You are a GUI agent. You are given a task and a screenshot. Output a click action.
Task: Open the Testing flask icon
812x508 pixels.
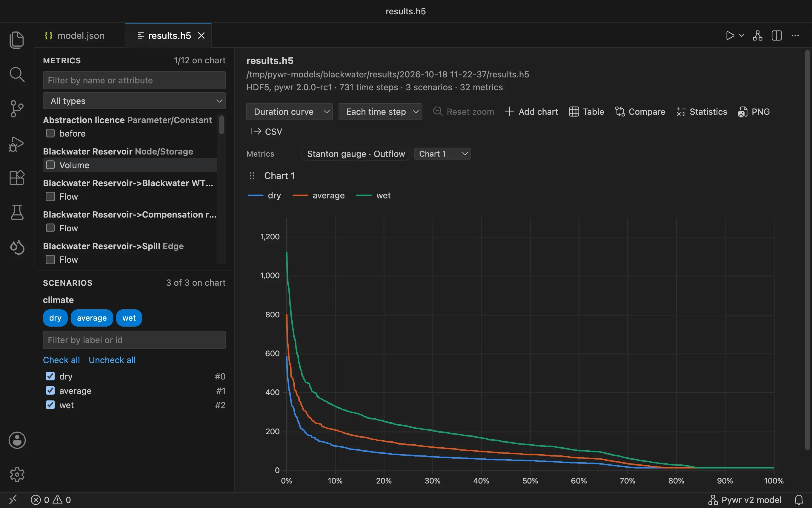(x=17, y=212)
